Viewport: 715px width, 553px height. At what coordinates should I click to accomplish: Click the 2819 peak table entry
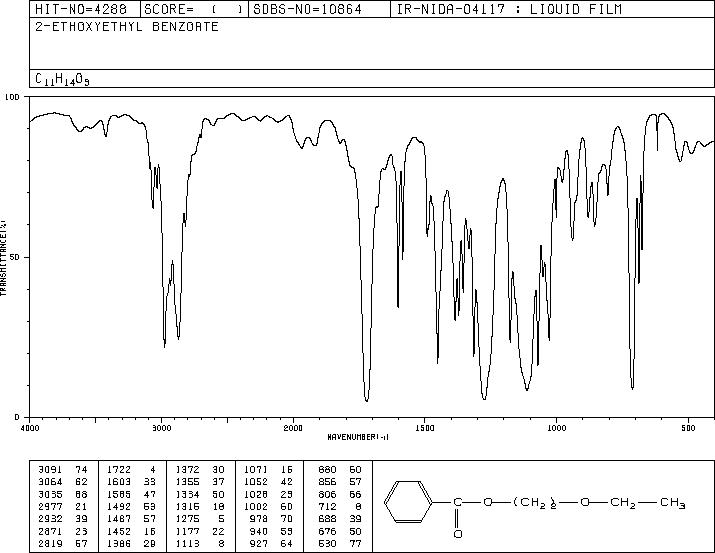point(63,544)
